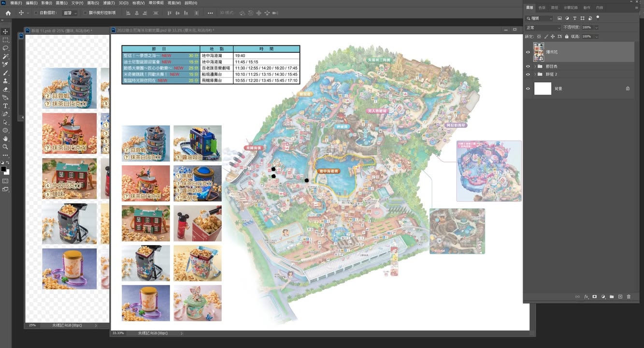The width and height of the screenshot is (644, 348).
Task: Expand the 群組 2 layer group
Action: pos(535,74)
